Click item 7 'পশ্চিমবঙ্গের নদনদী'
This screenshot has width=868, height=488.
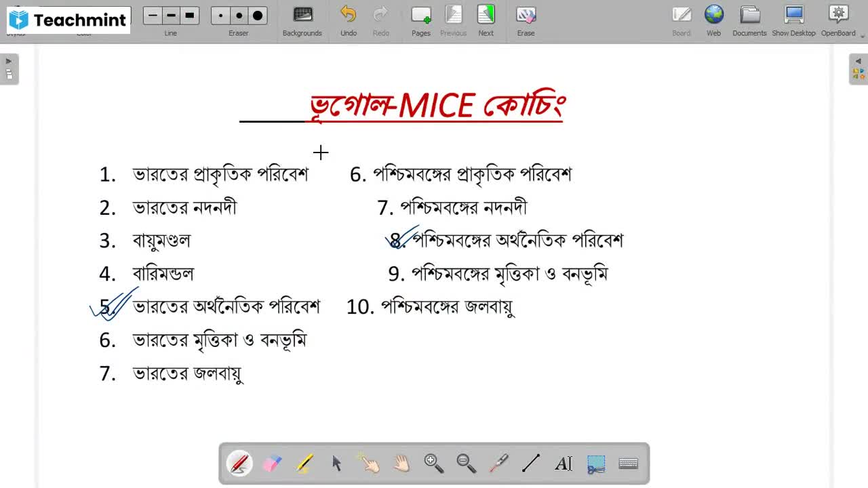[x=464, y=207]
